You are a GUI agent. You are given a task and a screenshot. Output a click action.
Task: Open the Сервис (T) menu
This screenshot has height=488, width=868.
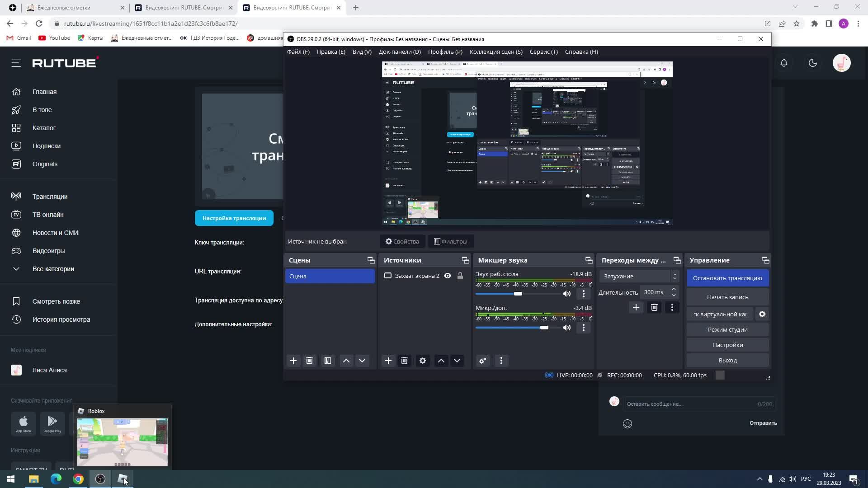543,52
